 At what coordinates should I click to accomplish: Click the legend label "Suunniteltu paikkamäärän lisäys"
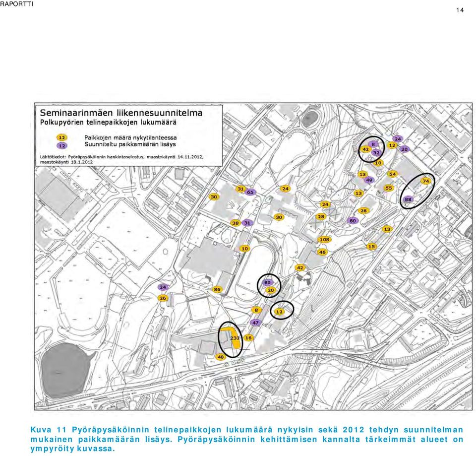(130, 144)
